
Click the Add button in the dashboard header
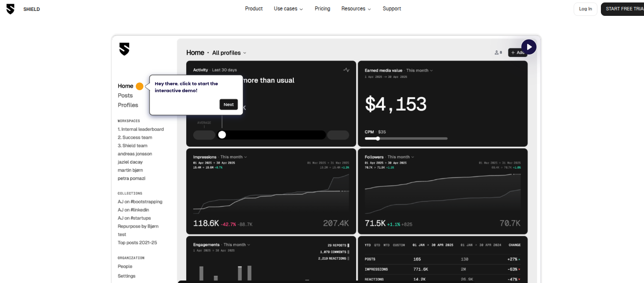pos(518,53)
